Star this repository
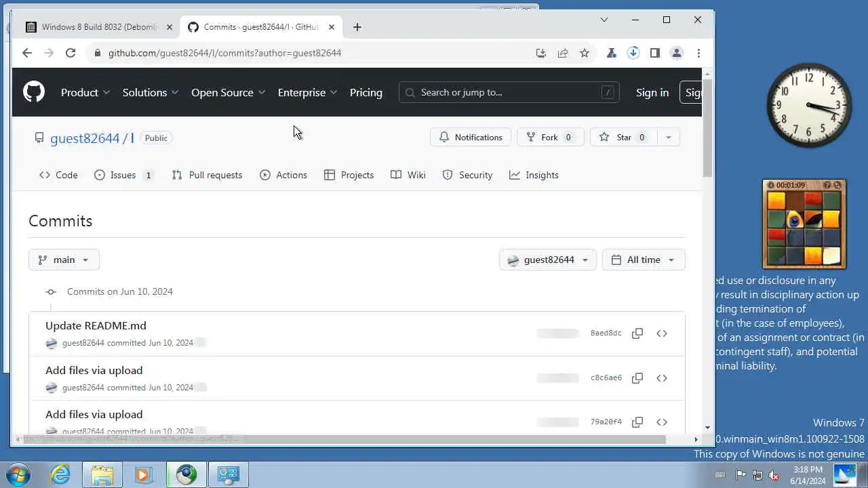Image resolution: width=868 pixels, height=488 pixels. point(624,138)
